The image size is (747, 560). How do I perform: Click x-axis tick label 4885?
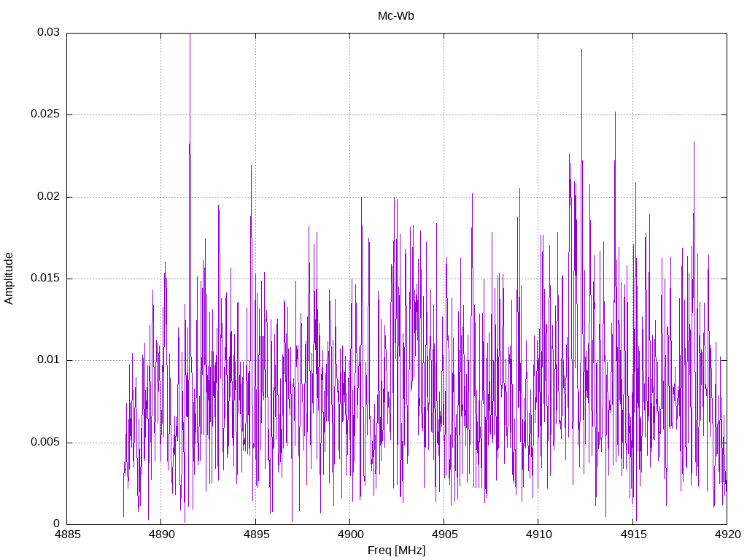67,534
